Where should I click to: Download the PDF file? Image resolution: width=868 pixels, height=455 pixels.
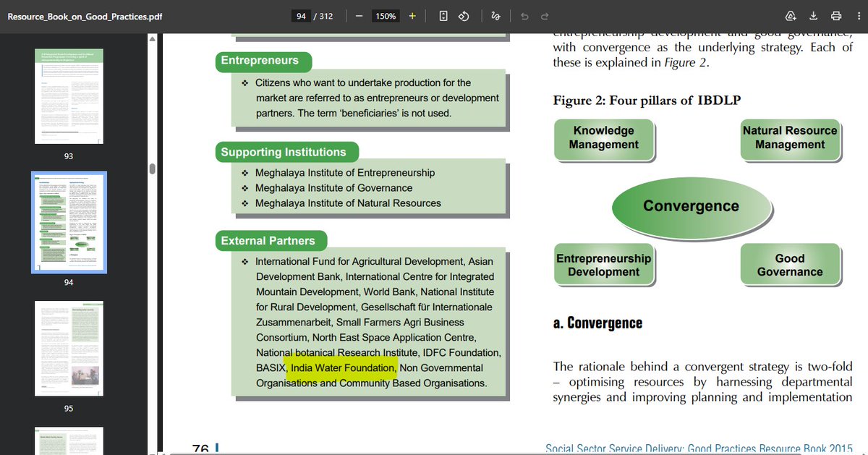coord(813,16)
